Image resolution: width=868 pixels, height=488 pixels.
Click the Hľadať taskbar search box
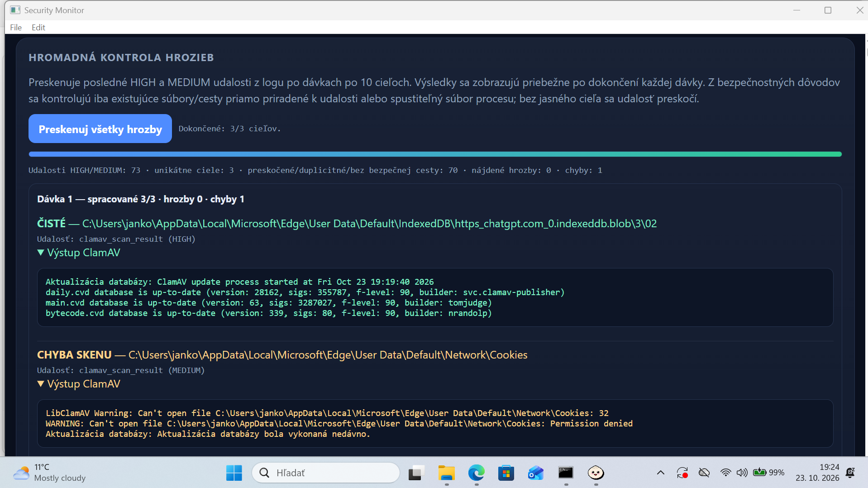(x=326, y=473)
